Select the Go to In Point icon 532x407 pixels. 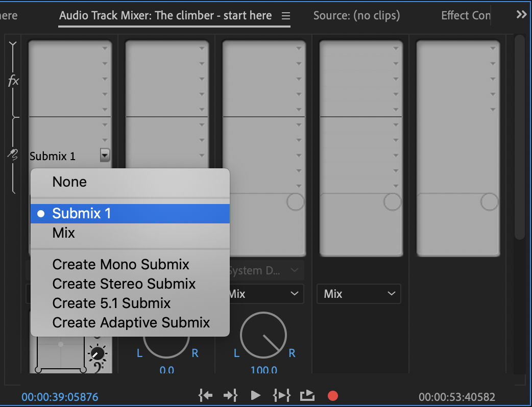point(205,395)
